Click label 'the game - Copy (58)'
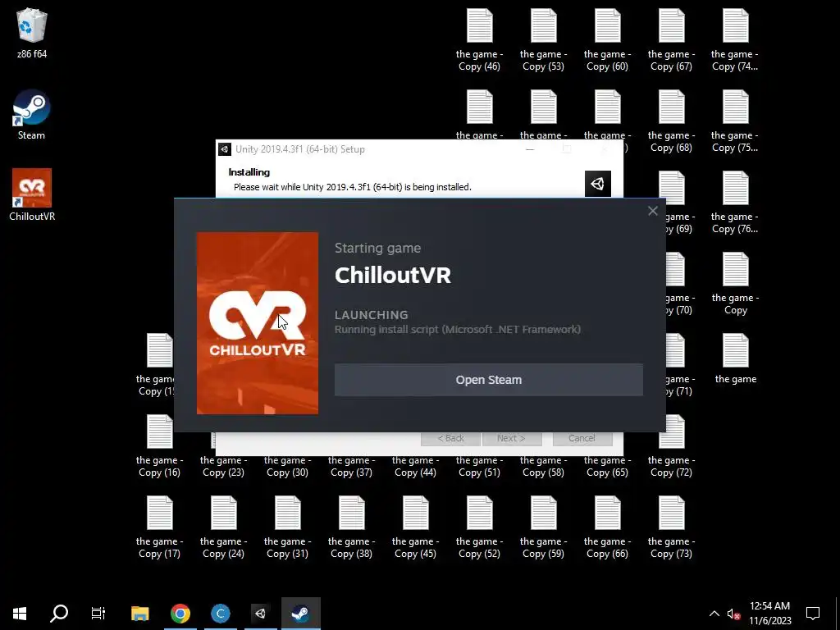840x630 pixels. (x=543, y=467)
